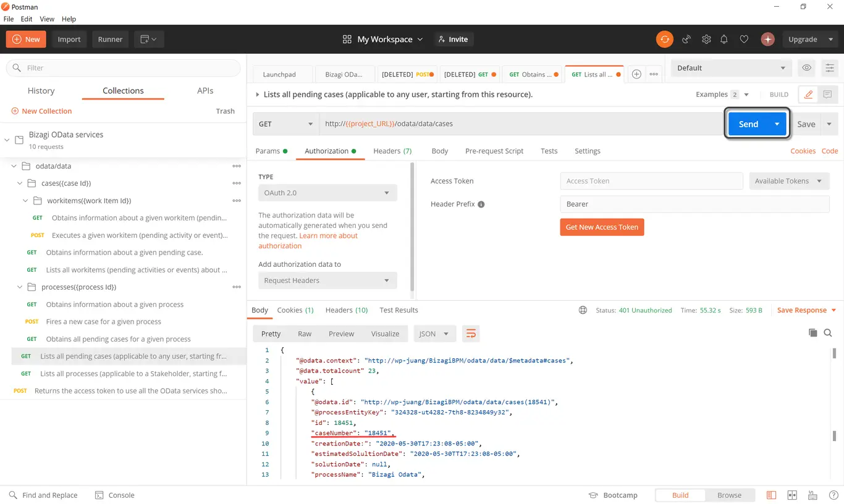
Task: Show notifications with the bell icon
Action: pyautogui.click(x=724, y=39)
